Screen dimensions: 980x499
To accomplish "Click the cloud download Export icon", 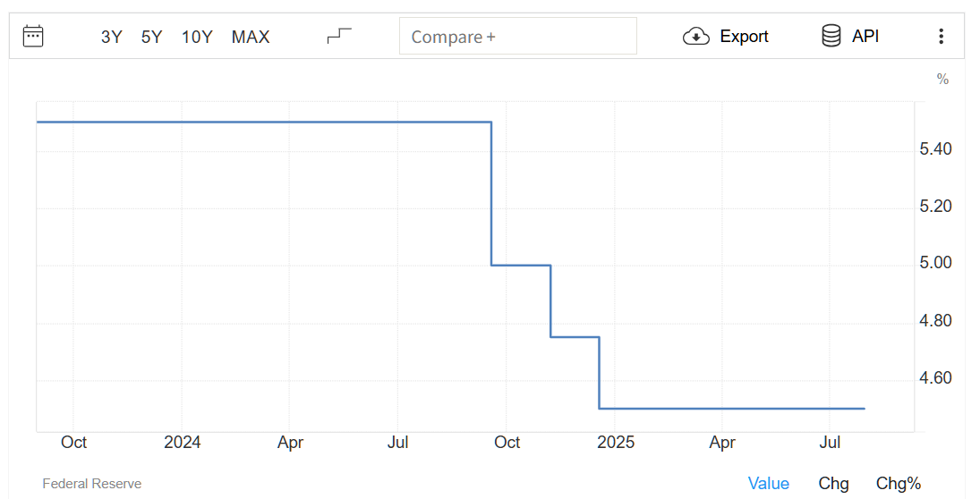I will pos(695,37).
